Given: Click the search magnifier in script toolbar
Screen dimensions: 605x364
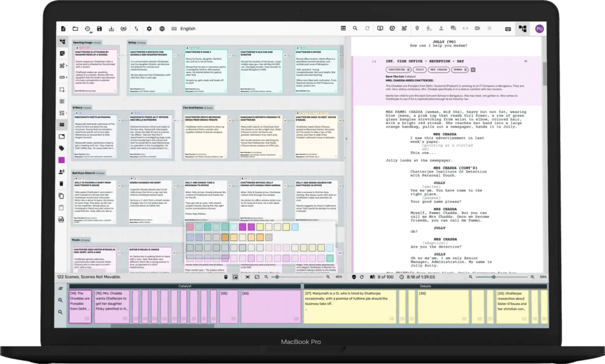Looking at the screenshot, I should [355, 28].
